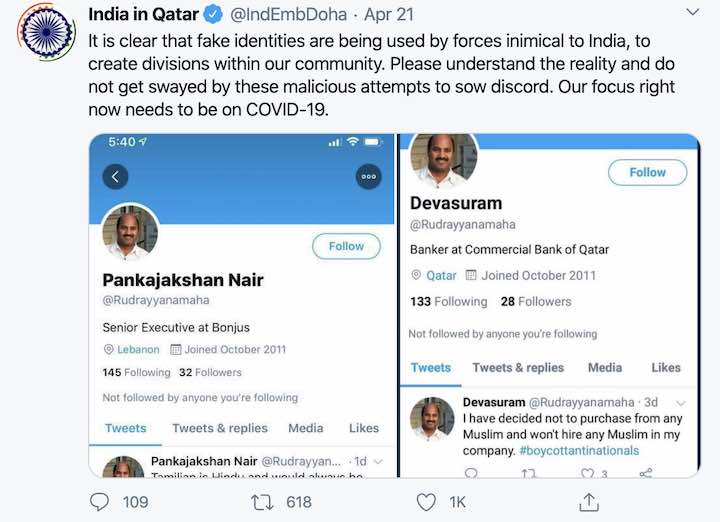Open the Media tab on Pankajakshan profile
This screenshot has height=522, width=720.
coord(305,428)
